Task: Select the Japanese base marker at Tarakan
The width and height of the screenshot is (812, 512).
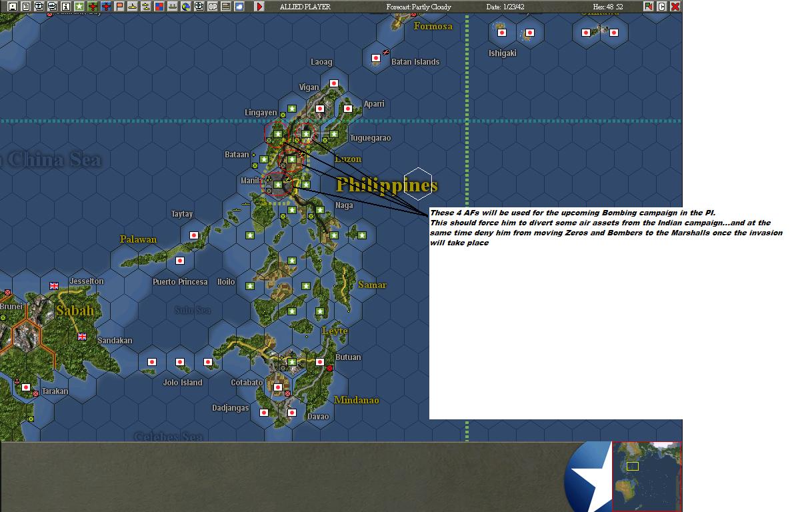Action: pos(26,387)
